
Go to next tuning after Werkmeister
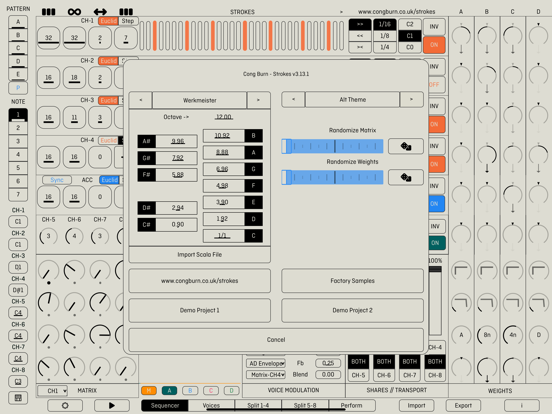pyautogui.click(x=258, y=100)
